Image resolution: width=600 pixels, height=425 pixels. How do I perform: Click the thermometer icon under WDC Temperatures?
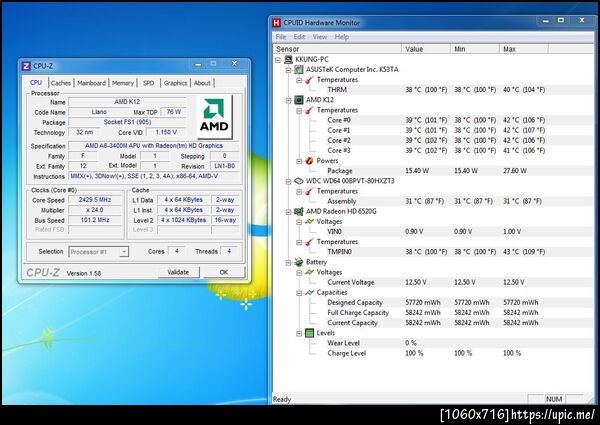[x=309, y=191]
